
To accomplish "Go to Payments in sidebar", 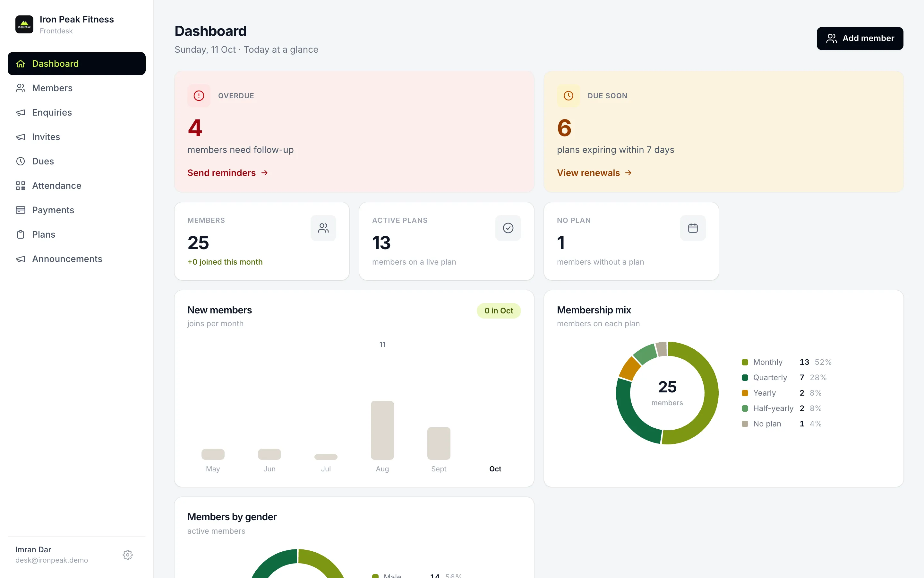I will [x=76, y=210].
